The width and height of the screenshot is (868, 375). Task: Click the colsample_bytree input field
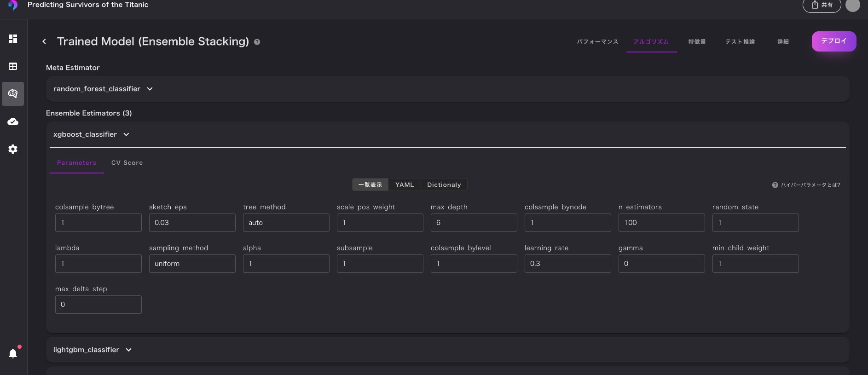tap(98, 223)
